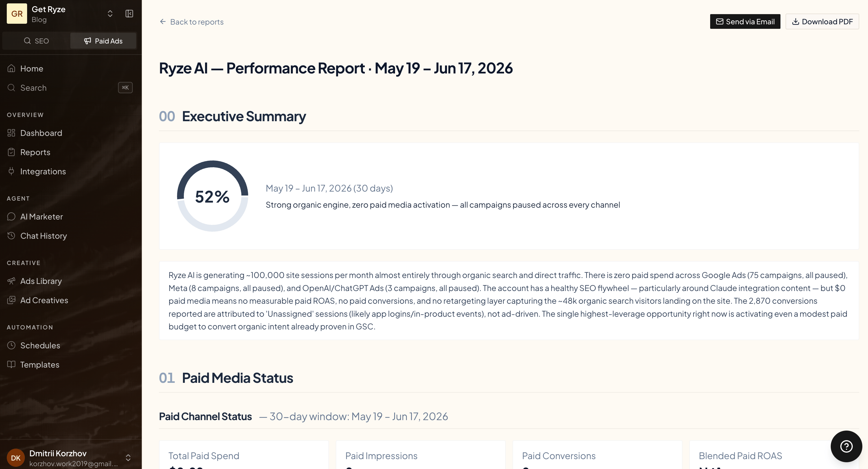
Task: Click the Blended Paid ROAS card label
Action: [740, 456]
